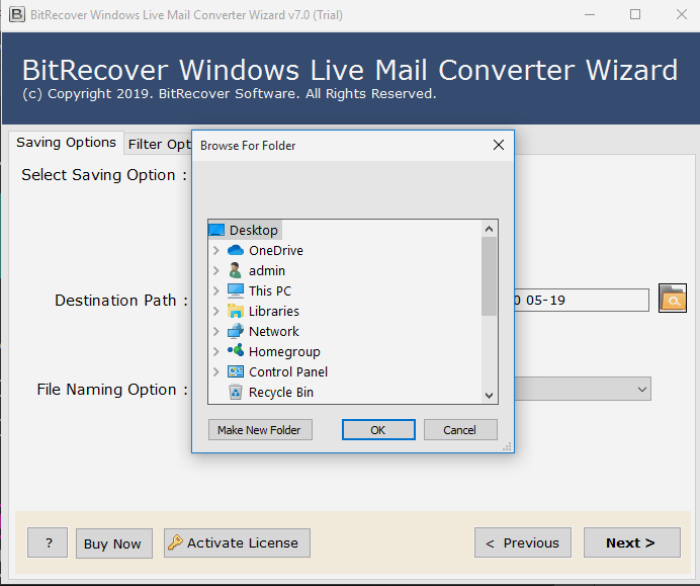Close the Browse For Folder dialog
Image resolution: width=700 pixels, height=586 pixels.
point(499,145)
